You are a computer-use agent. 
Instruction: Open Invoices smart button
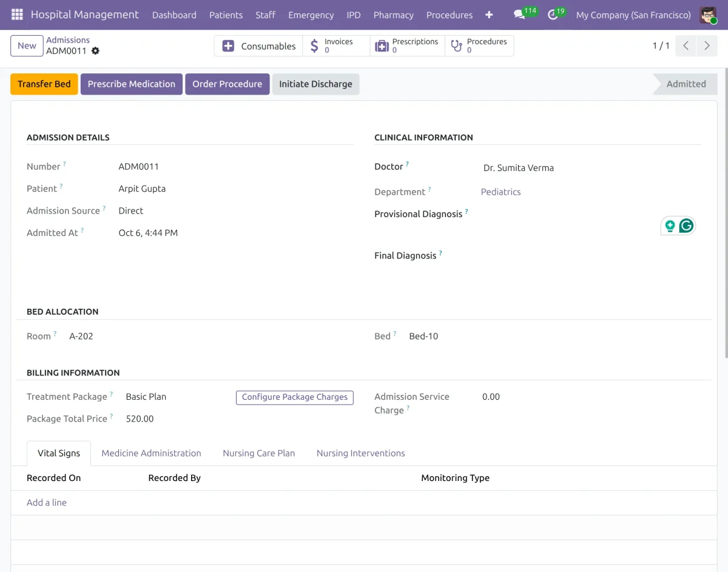point(336,46)
